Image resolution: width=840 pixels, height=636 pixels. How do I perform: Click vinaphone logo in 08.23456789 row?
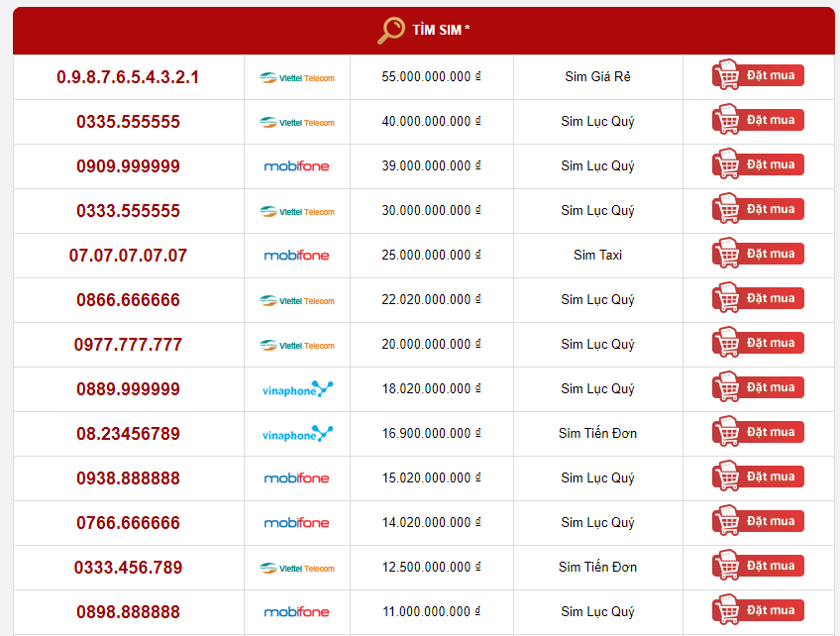297,434
